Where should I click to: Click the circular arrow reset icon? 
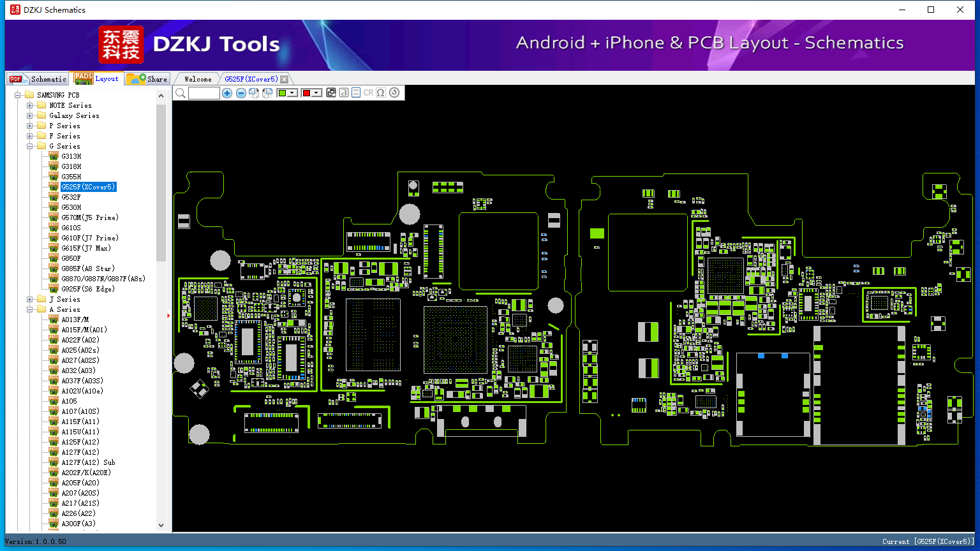point(394,93)
